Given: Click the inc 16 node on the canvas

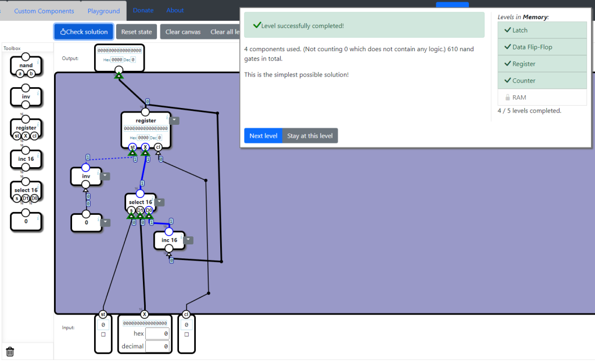Looking at the screenshot, I should tap(169, 240).
